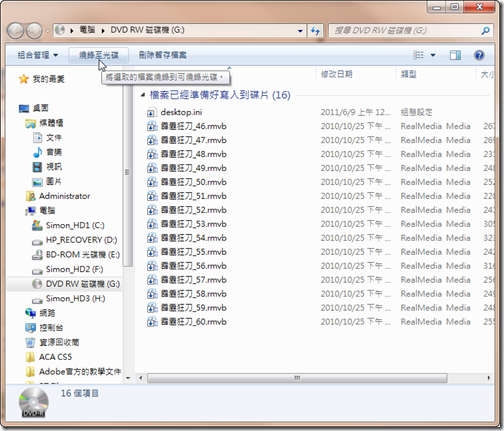This screenshot has height=431, width=504.
Task: Select DVD RW 磁碟機 (G:) in sidebar
Action: pos(76,284)
